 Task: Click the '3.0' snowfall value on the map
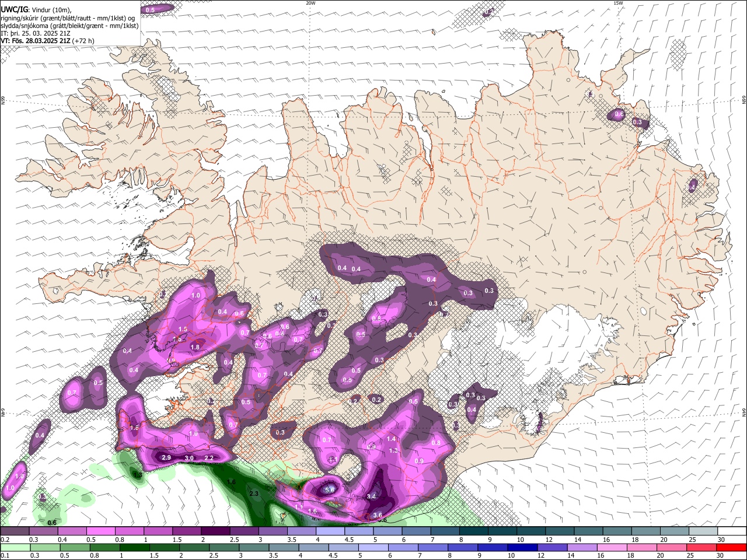(x=189, y=458)
